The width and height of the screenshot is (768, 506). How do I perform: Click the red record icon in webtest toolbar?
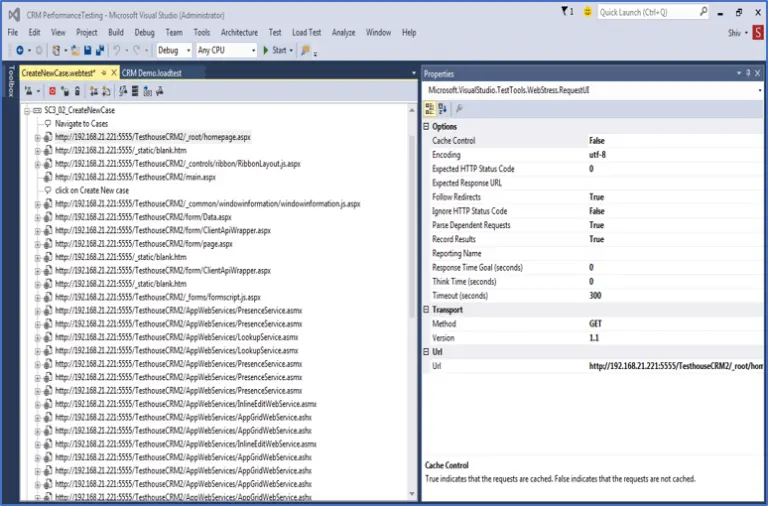(x=52, y=91)
